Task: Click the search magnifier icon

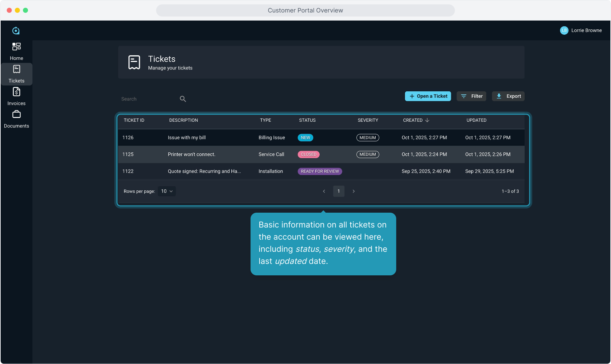Action: (x=183, y=99)
